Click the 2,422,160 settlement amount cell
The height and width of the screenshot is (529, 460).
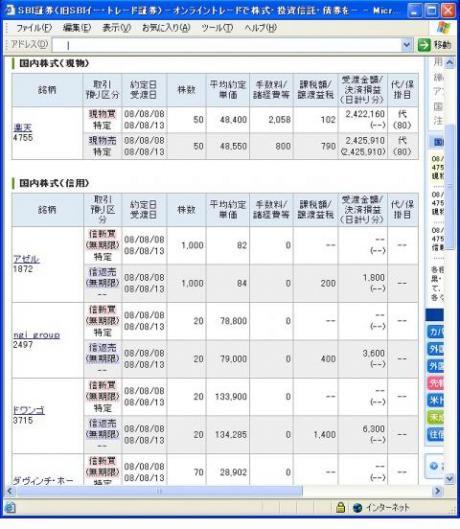click(362, 119)
